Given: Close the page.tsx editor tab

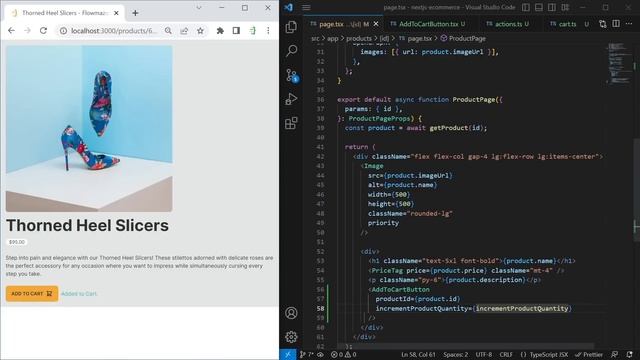Looking at the screenshot, I should pyautogui.click(x=376, y=24).
